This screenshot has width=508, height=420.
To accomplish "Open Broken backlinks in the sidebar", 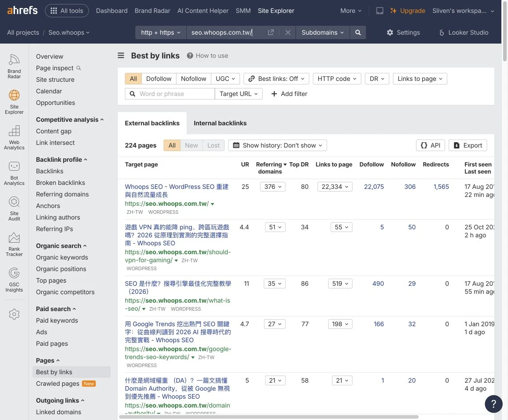I will [x=60, y=183].
